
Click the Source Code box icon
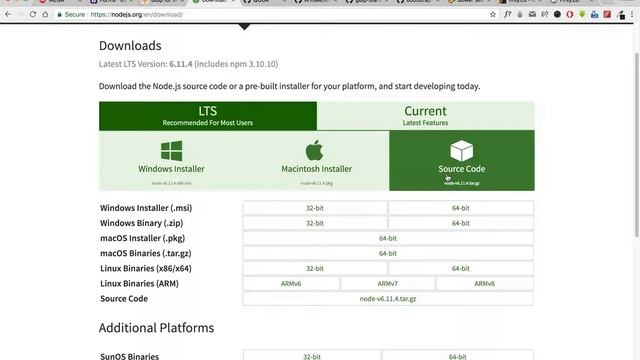(x=462, y=150)
